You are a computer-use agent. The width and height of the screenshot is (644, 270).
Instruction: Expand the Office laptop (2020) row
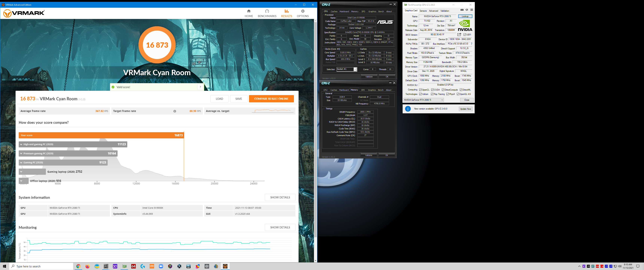click(24, 181)
